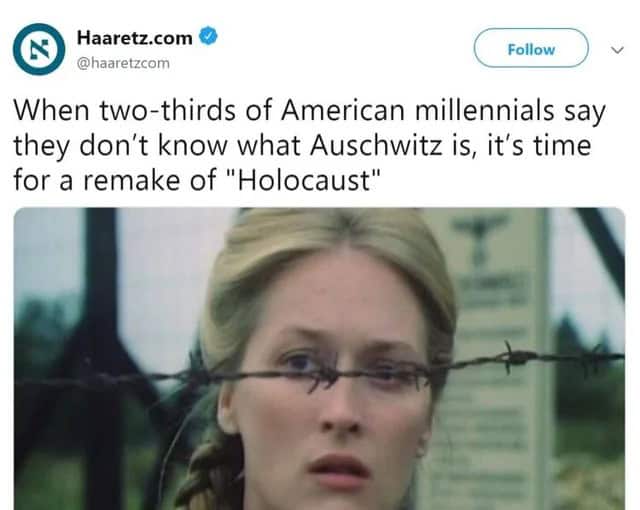Click "it's time" at end of second line
Screen dimensions: 640x510
pyautogui.click(x=539, y=145)
